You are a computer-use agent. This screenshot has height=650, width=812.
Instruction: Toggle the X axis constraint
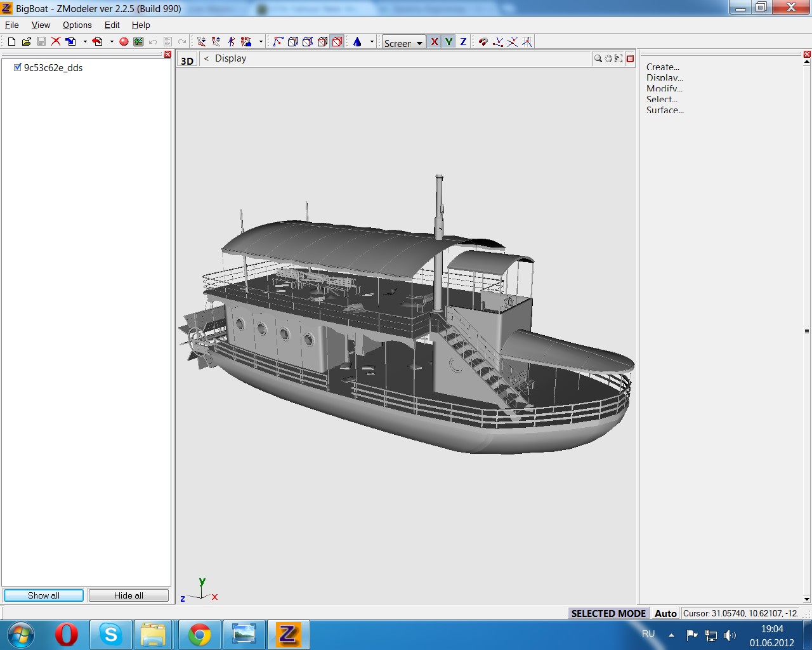435,42
